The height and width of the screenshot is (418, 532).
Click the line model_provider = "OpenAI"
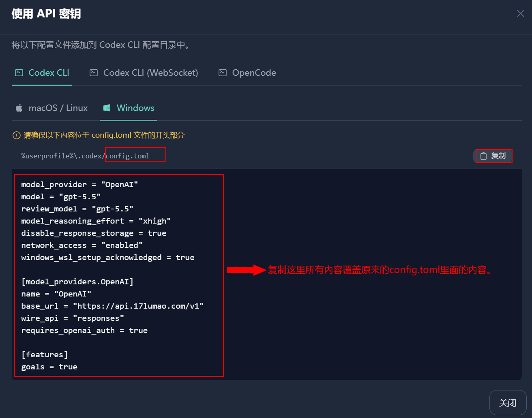[x=79, y=185]
